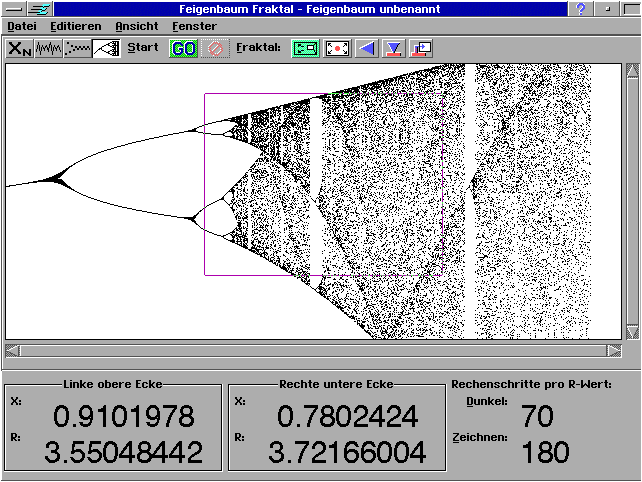Click the fractal icon with red dot
The height and width of the screenshot is (482, 642).
pos(337,48)
